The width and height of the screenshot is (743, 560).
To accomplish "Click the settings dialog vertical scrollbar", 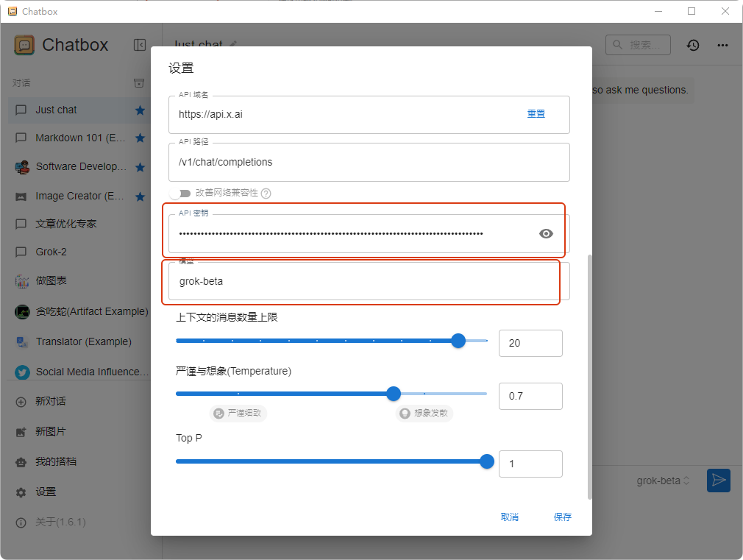I will pos(589,377).
